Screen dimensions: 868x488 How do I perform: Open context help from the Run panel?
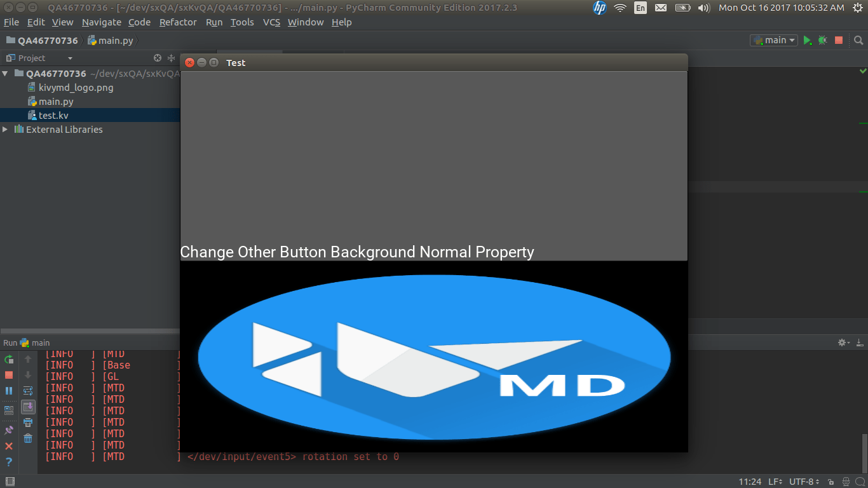pyautogui.click(x=8, y=461)
